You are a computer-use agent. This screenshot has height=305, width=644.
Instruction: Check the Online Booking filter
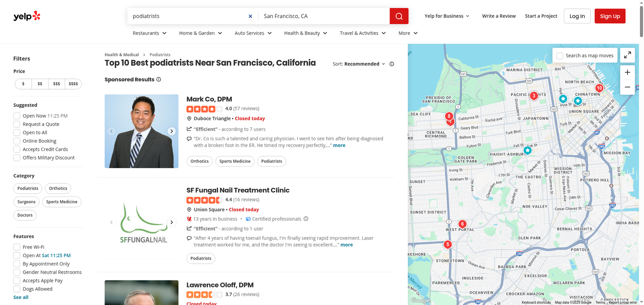17,141
